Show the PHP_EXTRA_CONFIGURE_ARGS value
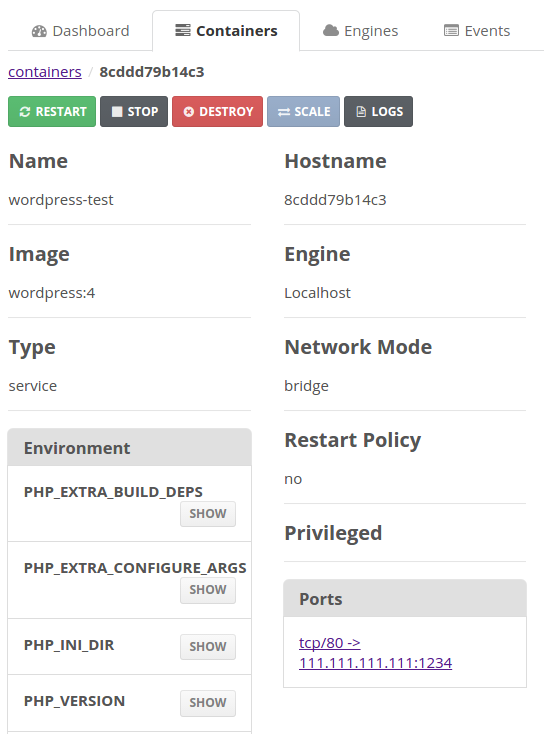 208,590
